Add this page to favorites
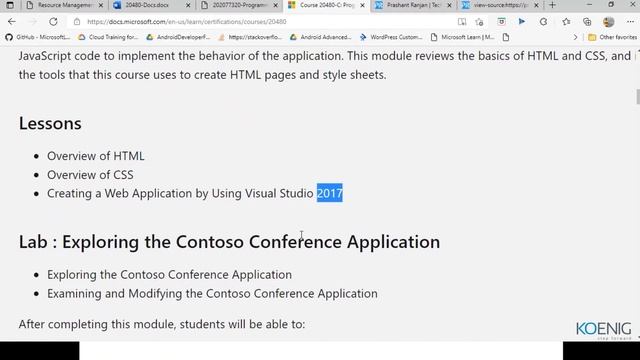The height and width of the screenshot is (360, 640). 480,22
